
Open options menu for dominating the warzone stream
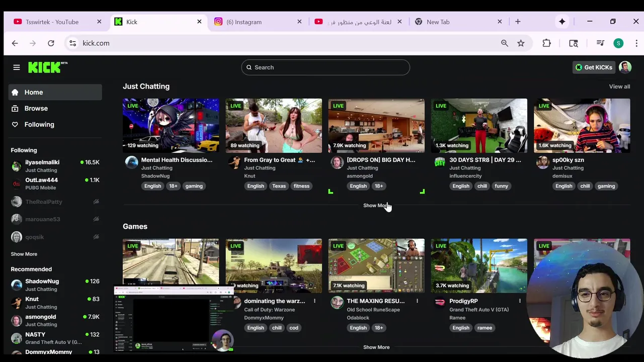click(x=314, y=301)
